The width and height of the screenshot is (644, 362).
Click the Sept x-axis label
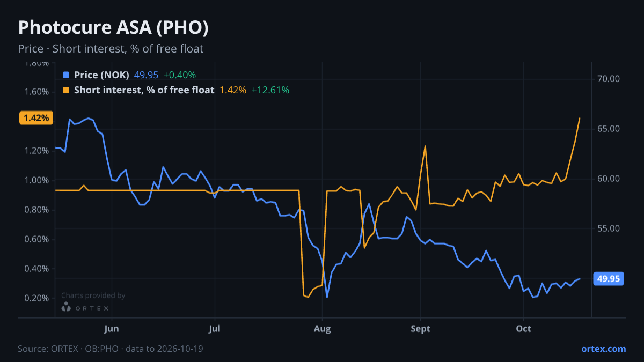(421, 329)
